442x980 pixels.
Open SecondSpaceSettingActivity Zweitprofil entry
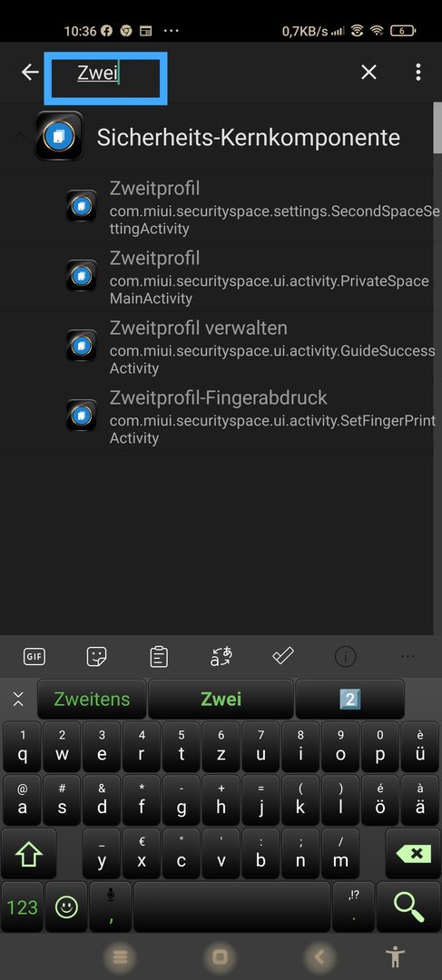[252, 208]
